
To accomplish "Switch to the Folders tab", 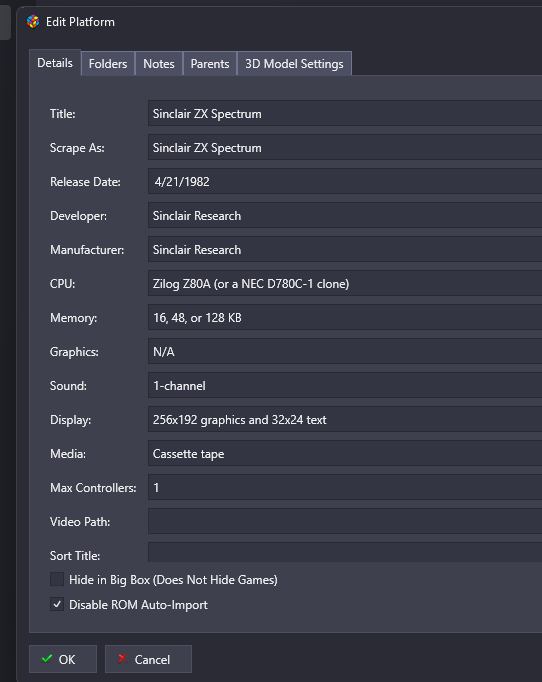I will point(108,64).
